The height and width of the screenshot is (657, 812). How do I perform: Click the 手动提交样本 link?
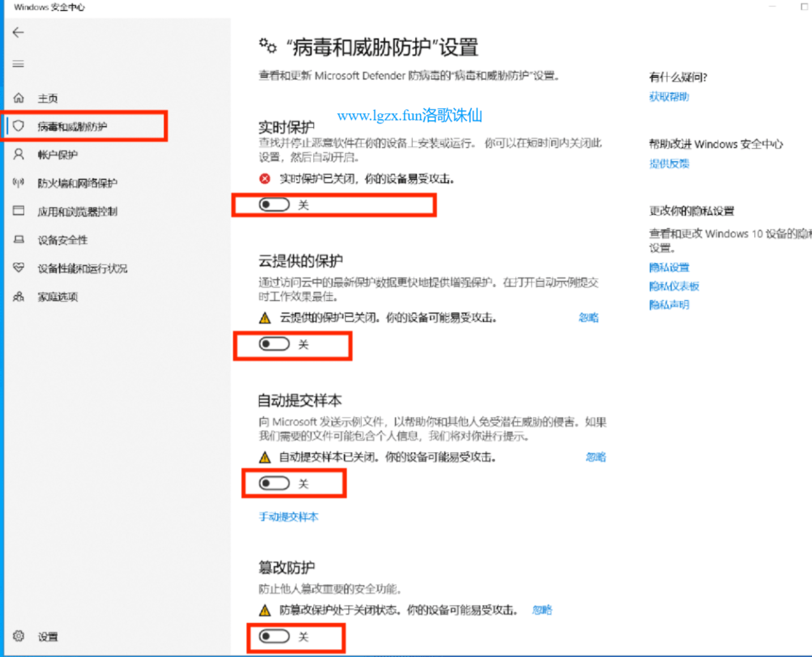[288, 517]
